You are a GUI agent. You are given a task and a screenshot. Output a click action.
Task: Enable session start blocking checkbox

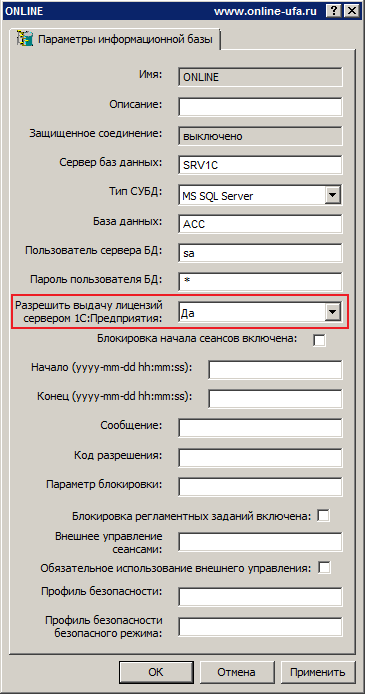pyautogui.click(x=319, y=340)
